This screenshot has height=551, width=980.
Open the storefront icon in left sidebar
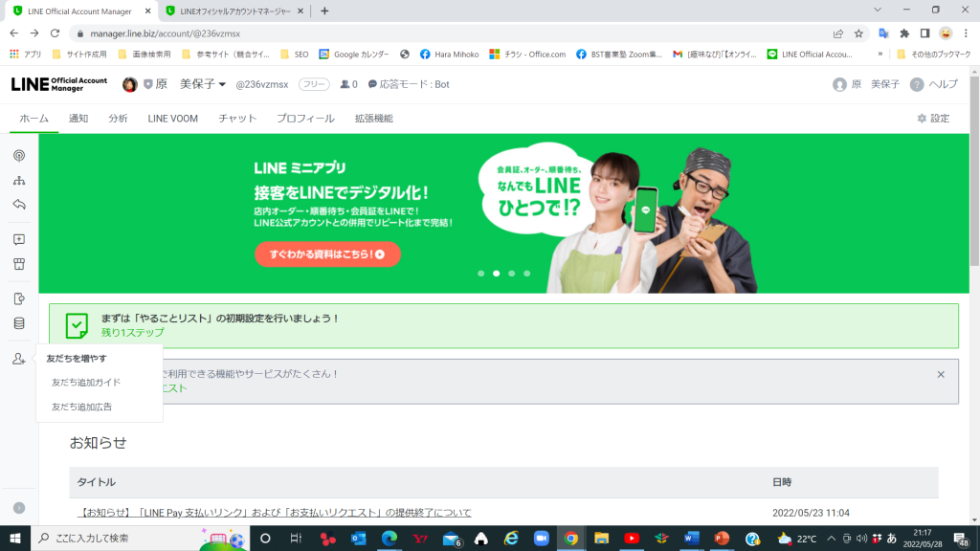[x=19, y=264]
